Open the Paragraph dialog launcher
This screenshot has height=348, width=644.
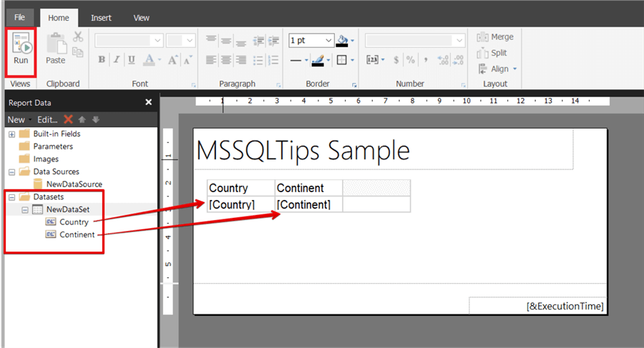(278, 85)
